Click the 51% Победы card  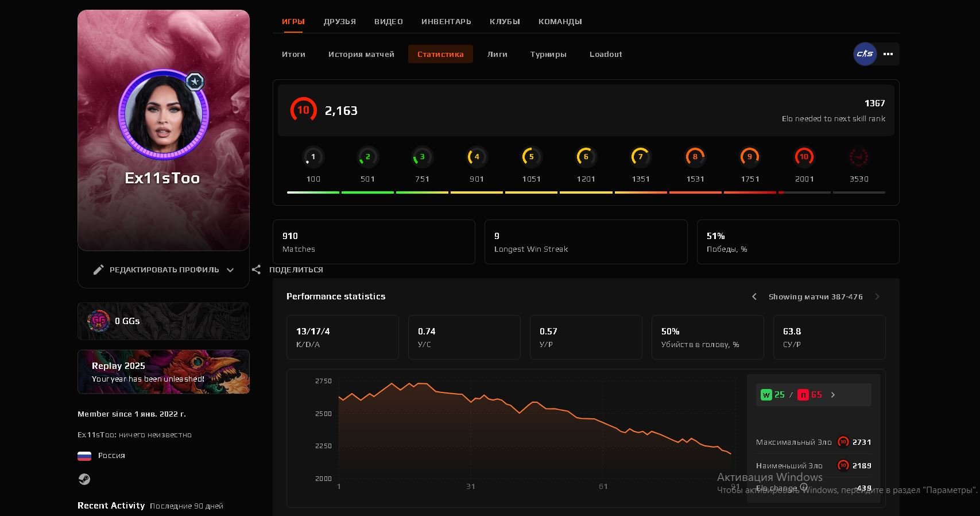798,242
